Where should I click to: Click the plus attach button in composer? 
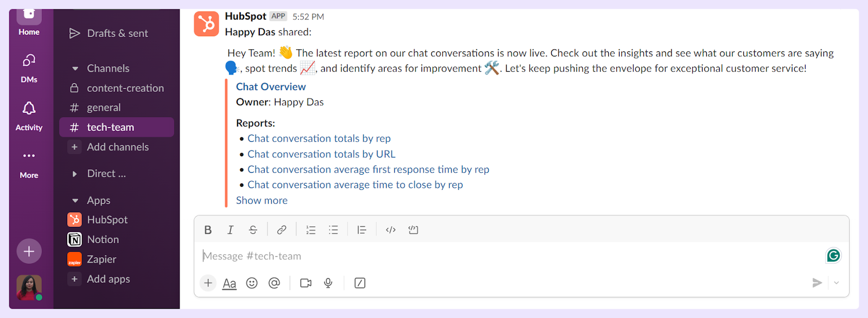point(208,283)
